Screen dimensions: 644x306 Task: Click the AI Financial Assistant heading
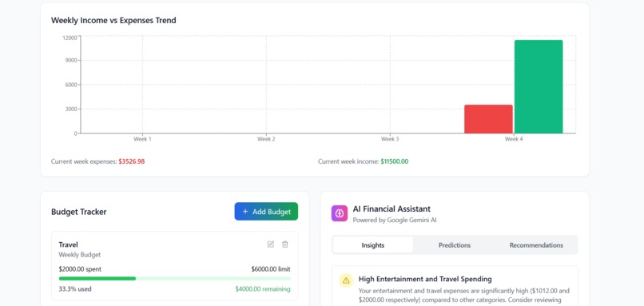tap(392, 209)
